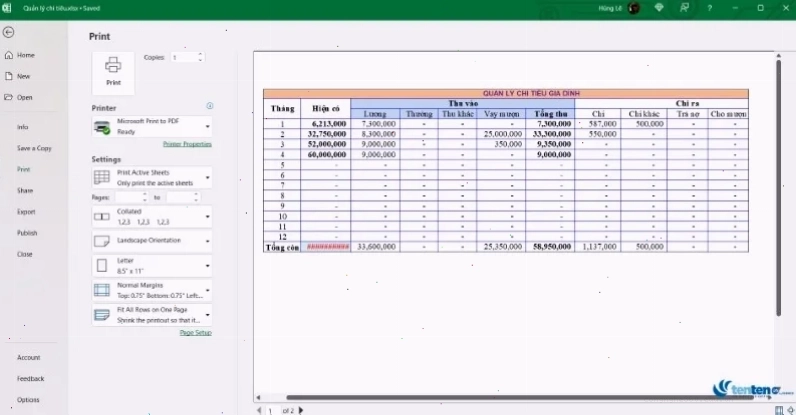The height and width of the screenshot is (416, 796).
Task: Open the Page Setup link
Action: [x=195, y=333]
